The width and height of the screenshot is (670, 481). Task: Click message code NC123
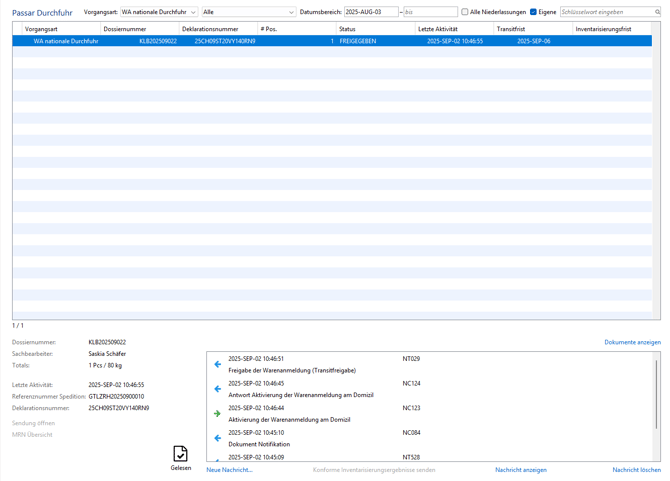point(411,408)
